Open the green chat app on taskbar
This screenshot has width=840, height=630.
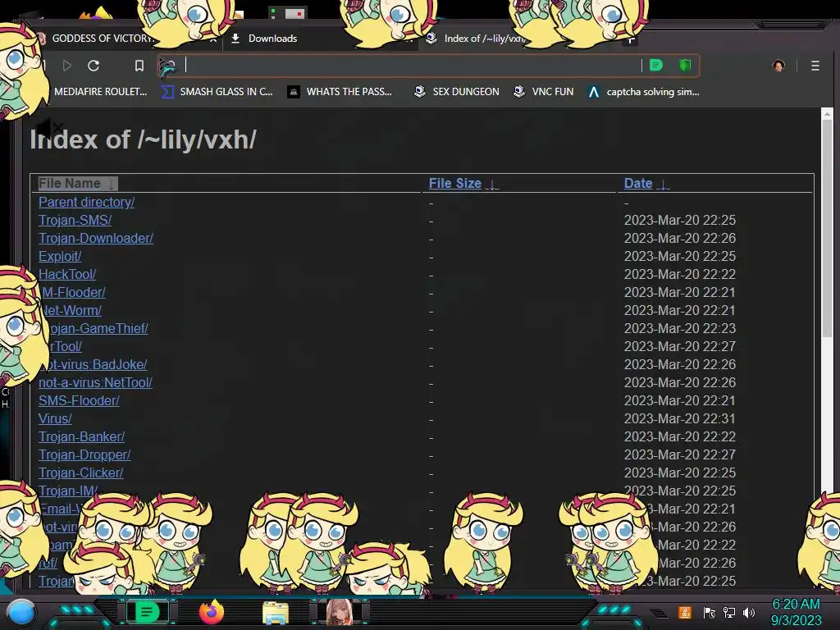(147, 612)
